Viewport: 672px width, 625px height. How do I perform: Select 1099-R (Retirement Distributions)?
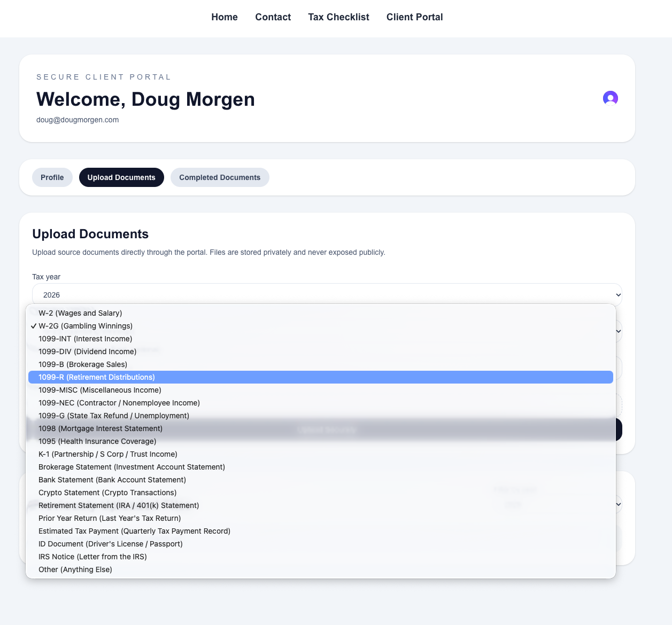pyautogui.click(x=321, y=377)
